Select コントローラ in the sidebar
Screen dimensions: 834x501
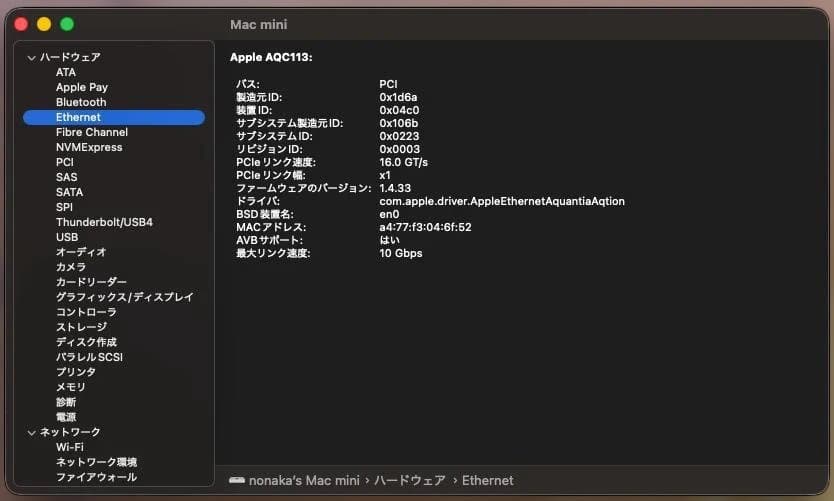click(86, 312)
